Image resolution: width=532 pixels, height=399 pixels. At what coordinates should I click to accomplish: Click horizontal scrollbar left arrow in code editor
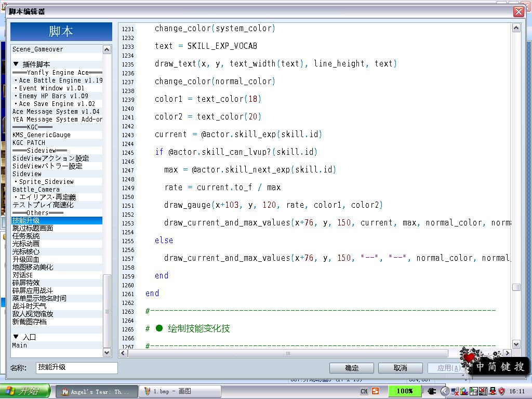click(x=123, y=353)
